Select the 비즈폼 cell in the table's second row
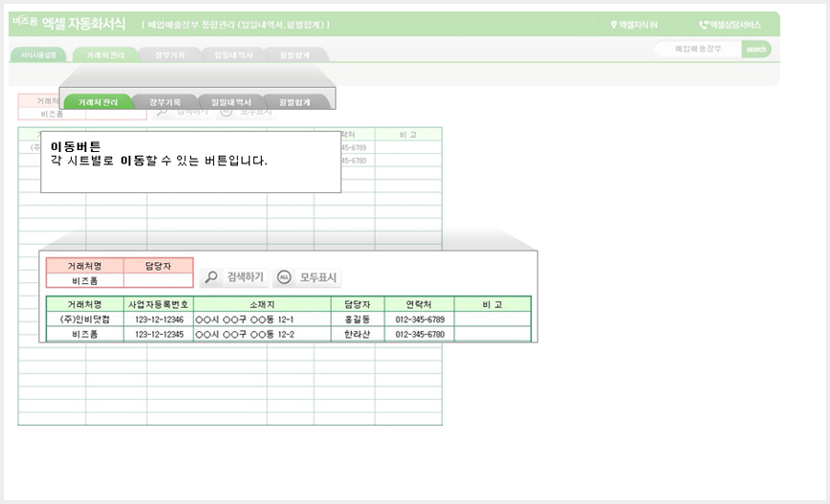The height and width of the screenshot is (504, 830). pos(85,334)
